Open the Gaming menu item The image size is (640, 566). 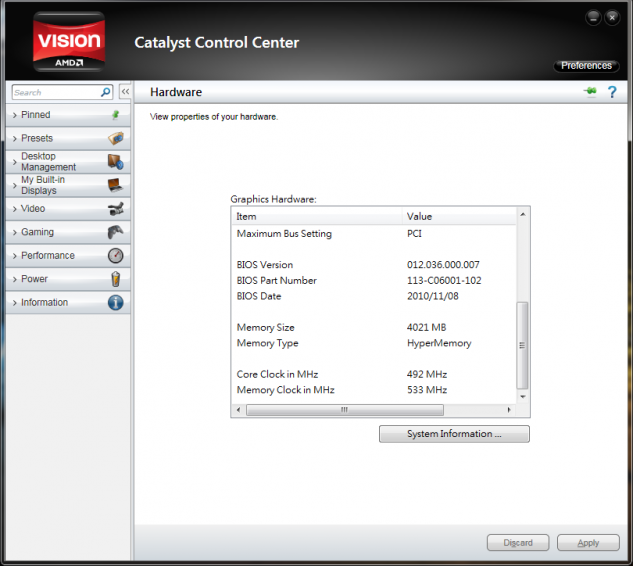coord(68,232)
